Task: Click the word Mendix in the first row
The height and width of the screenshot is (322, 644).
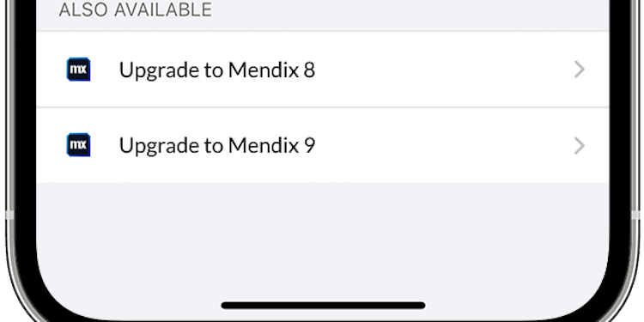Action: point(264,70)
